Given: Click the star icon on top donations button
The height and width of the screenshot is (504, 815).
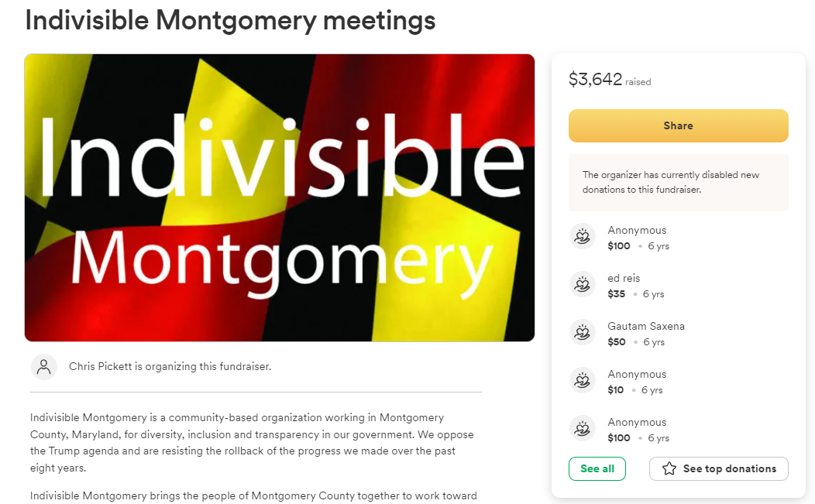Looking at the screenshot, I should 669,469.
